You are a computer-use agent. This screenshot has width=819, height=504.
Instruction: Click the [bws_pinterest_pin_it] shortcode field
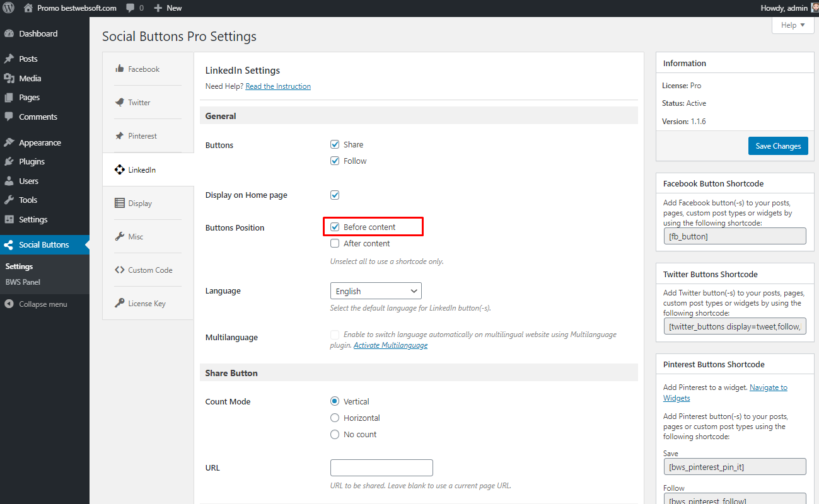[735, 467]
